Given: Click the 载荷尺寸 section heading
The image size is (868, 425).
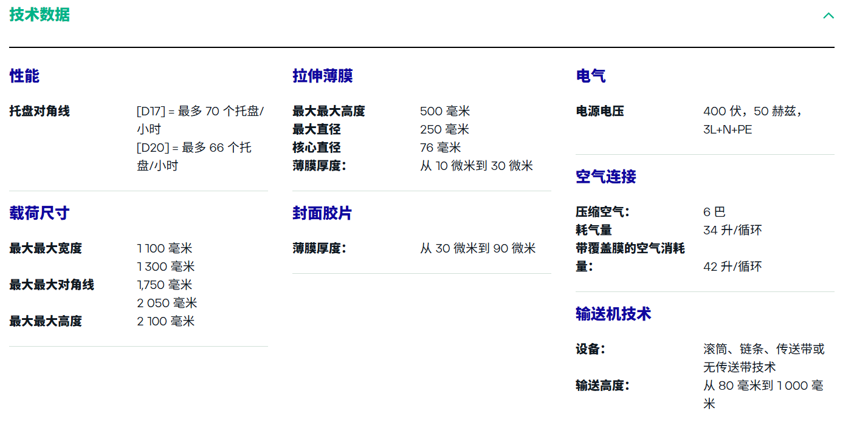Looking at the screenshot, I should point(40,213).
